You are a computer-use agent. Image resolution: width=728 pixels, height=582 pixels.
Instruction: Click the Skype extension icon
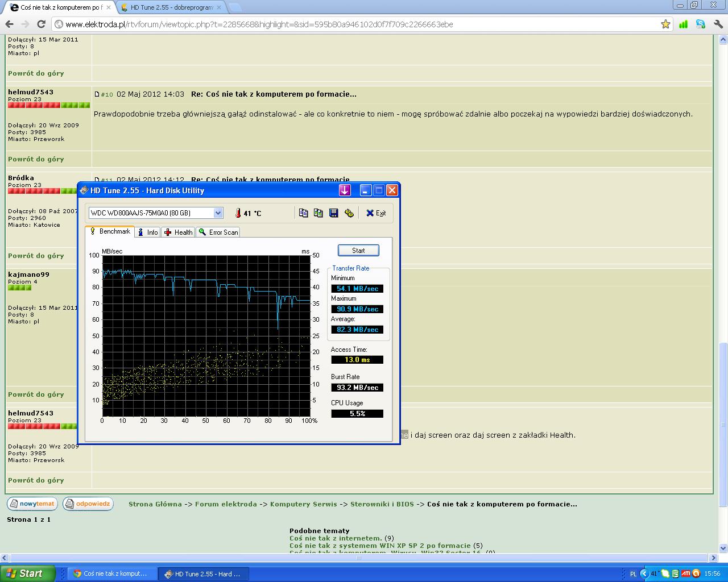point(700,24)
